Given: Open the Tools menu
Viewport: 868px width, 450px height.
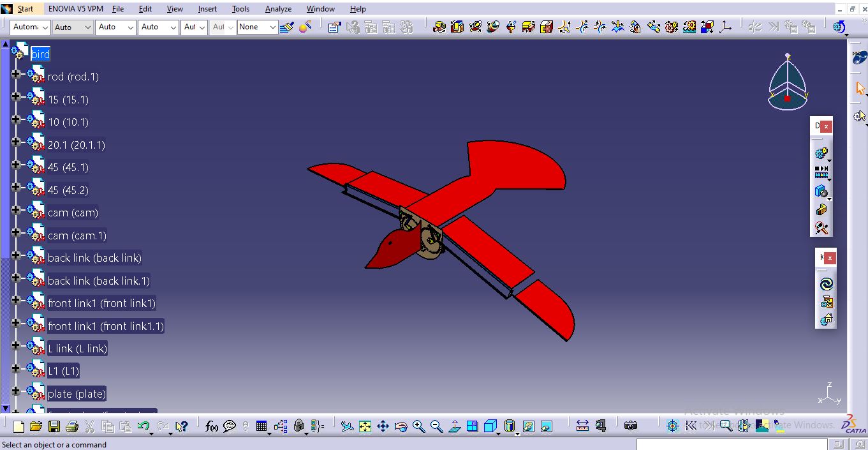Looking at the screenshot, I should 240,9.
